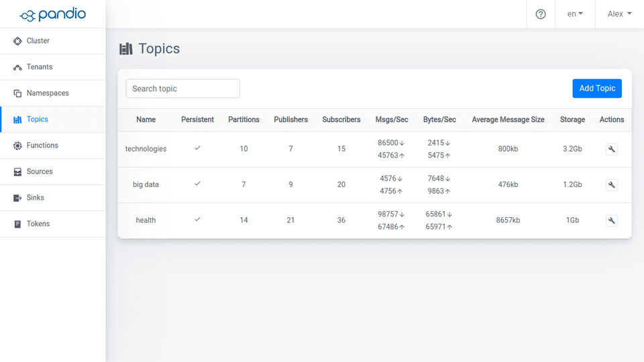This screenshot has height=362, width=644.
Task: Click the Pandio logo
Action: (52, 14)
